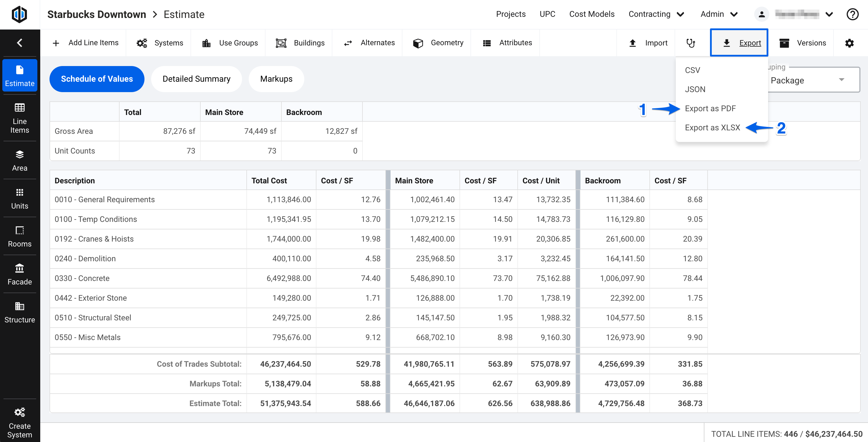The image size is (868, 442).
Task: Select the Facade sidebar icon
Action: coord(19,274)
